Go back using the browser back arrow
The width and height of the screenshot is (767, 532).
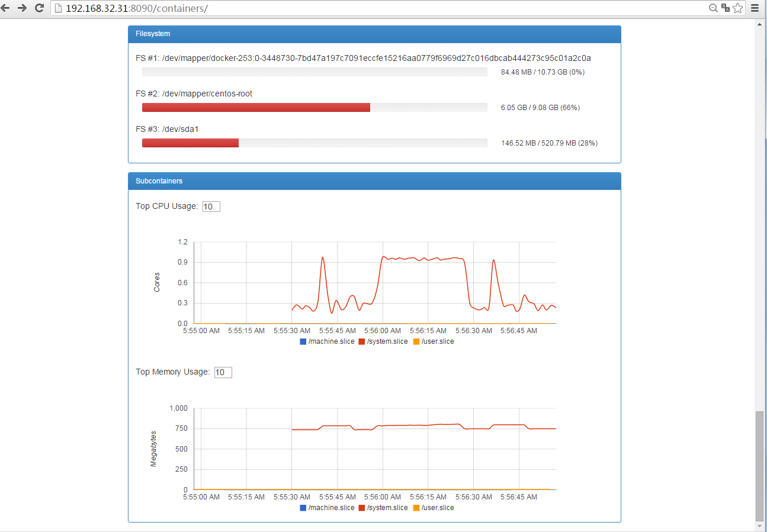(6, 8)
